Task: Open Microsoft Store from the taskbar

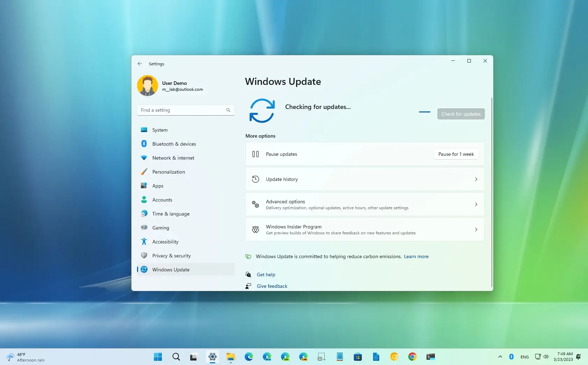Action: pyautogui.click(x=358, y=357)
